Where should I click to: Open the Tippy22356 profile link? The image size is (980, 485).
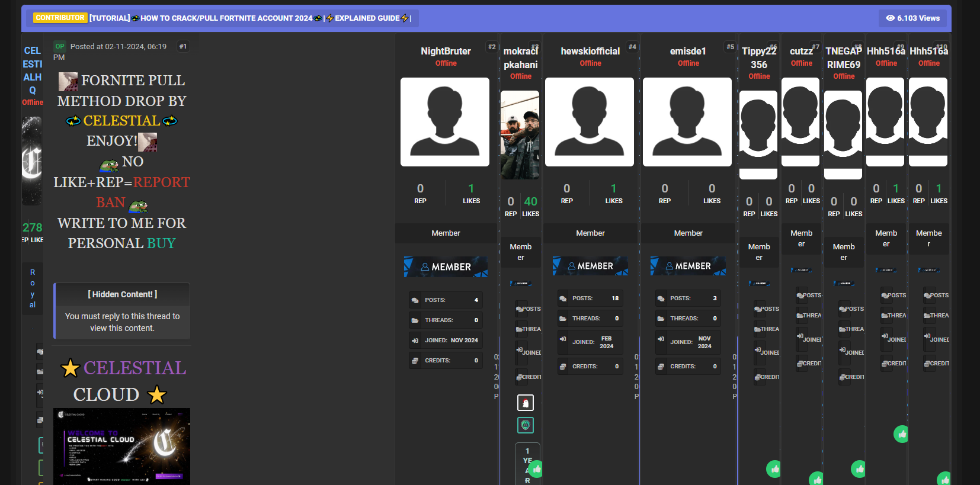759,58
